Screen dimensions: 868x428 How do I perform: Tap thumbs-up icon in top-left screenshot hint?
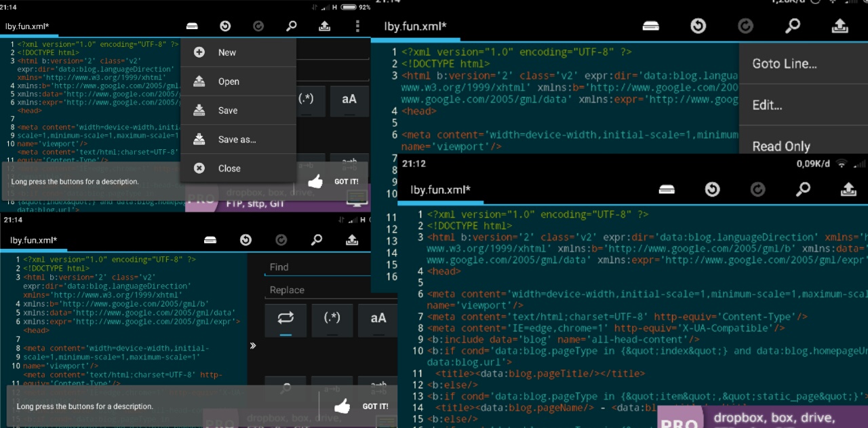tap(315, 181)
